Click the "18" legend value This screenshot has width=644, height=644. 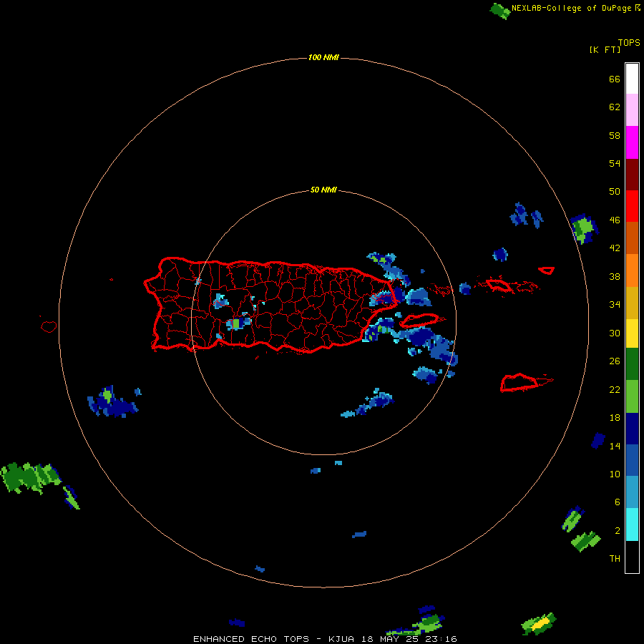point(615,418)
